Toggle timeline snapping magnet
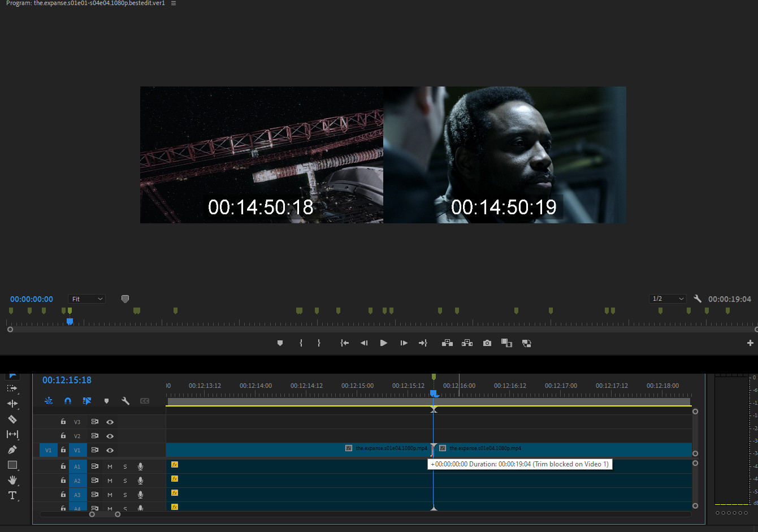Image resolution: width=758 pixels, height=532 pixels. (68, 401)
